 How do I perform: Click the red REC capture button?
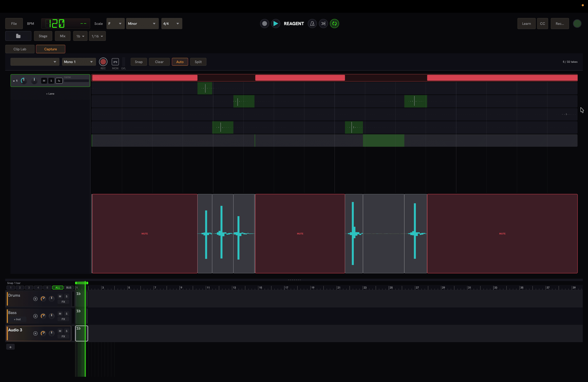(x=103, y=62)
